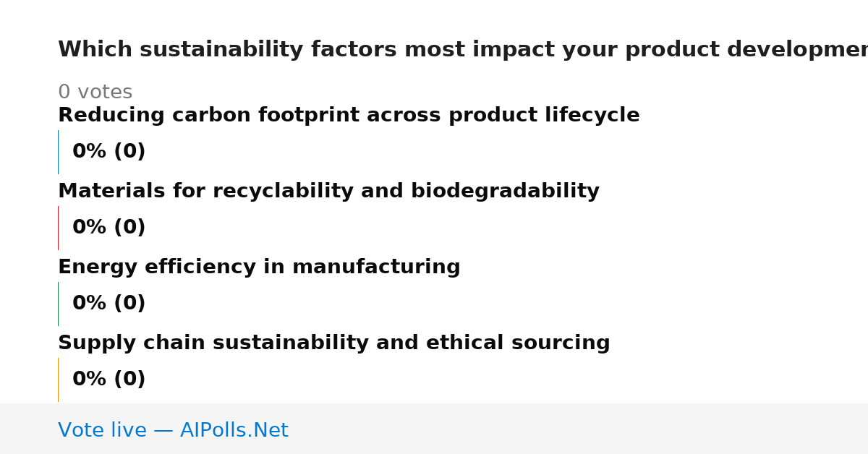This screenshot has height=454, width=868.
Task: Pick Supply chain sustainability and ethical sourcing
Action: [x=334, y=343]
